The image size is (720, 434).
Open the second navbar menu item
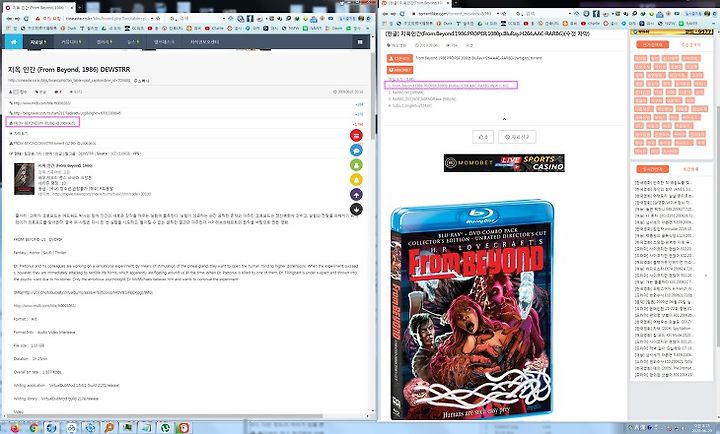pos(71,42)
